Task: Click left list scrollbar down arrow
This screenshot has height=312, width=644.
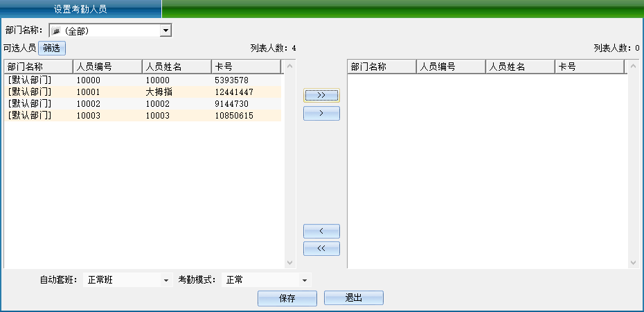Action: [x=290, y=263]
